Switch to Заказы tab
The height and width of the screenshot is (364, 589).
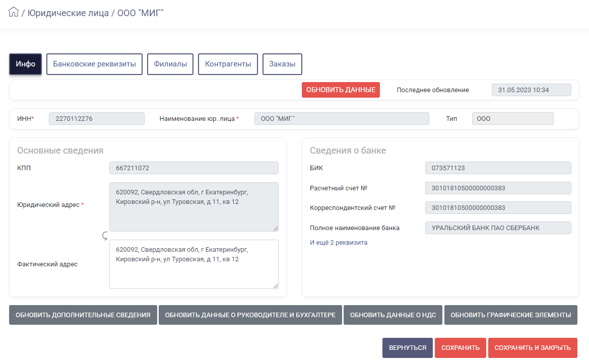tap(282, 64)
